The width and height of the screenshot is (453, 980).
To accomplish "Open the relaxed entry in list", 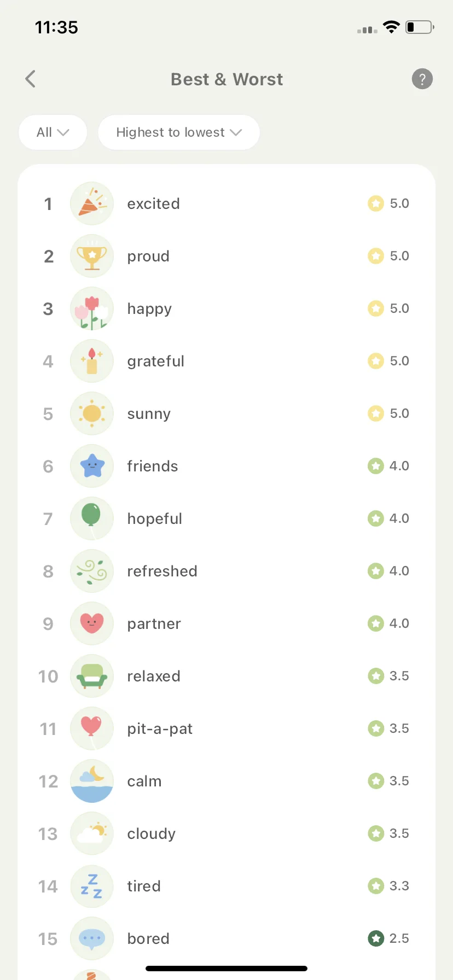I will pyautogui.click(x=226, y=676).
